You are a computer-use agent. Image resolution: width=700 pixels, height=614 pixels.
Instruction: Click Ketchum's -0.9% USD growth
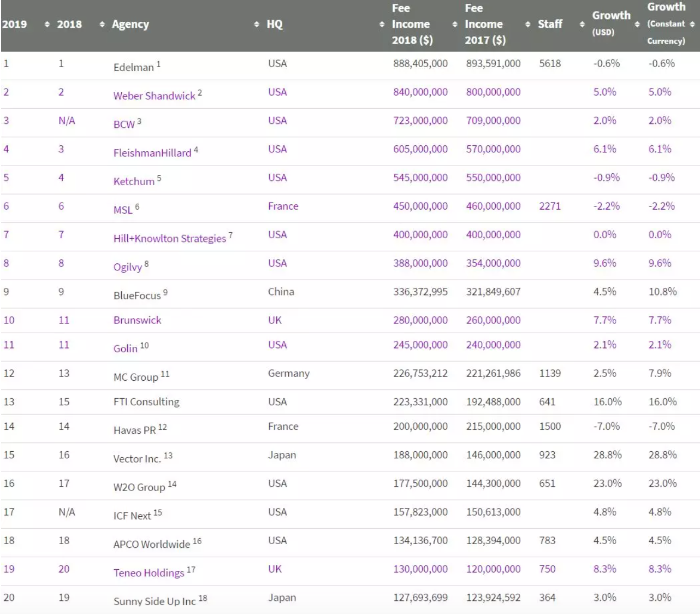tap(606, 178)
